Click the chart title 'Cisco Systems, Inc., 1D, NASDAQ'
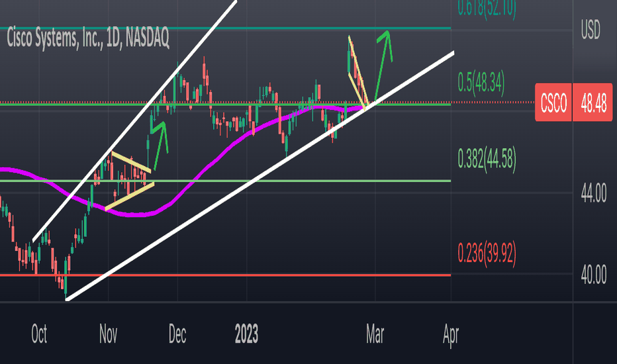 click(88, 38)
